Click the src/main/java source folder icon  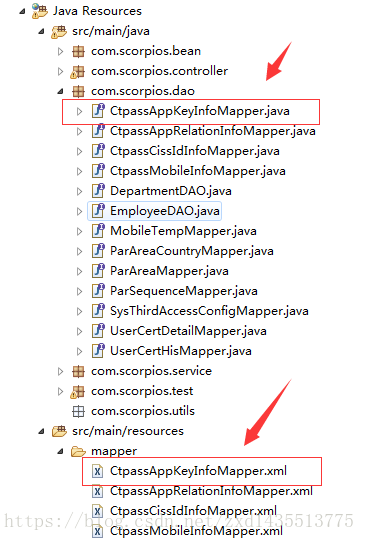59,31
